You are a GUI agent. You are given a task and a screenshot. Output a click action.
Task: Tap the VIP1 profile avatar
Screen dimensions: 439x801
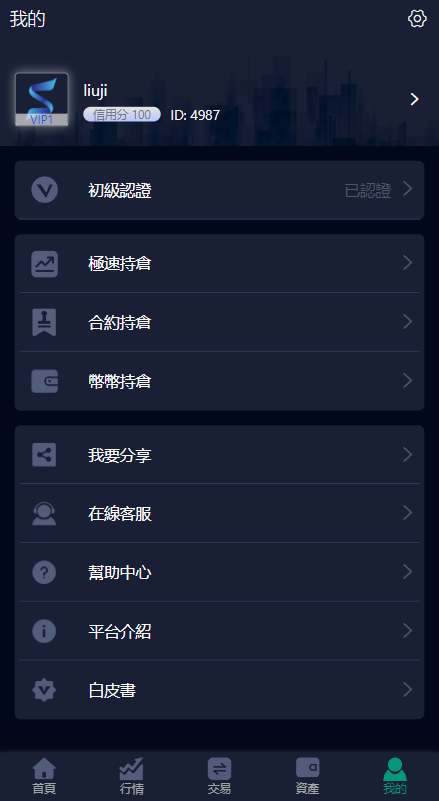pyautogui.click(x=42, y=99)
